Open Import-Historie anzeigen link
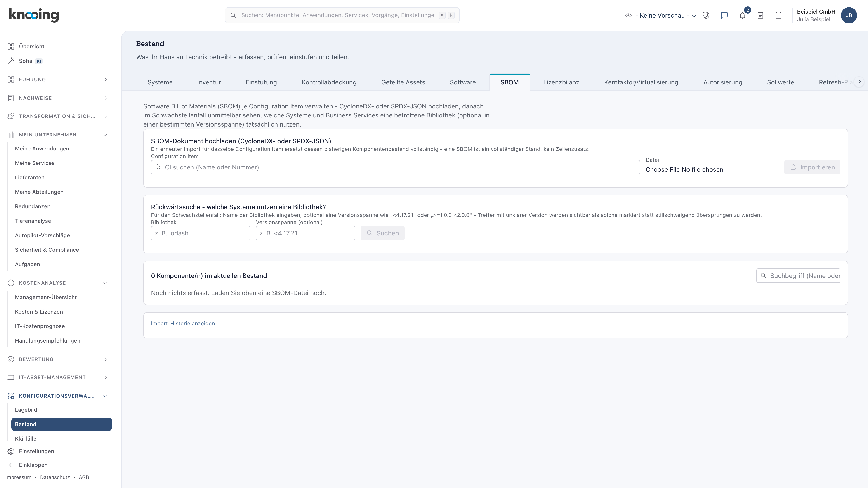The image size is (868, 488). pyautogui.click(x=183, y=323)
